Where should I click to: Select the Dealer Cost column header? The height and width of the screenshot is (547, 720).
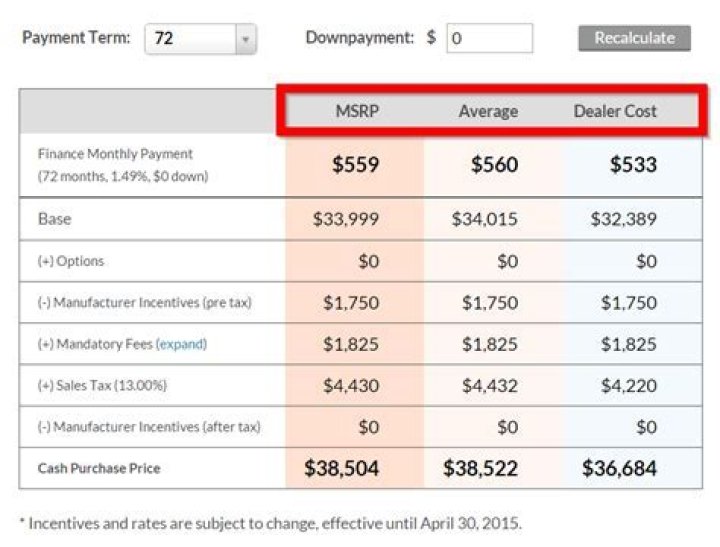pos(615,111)
